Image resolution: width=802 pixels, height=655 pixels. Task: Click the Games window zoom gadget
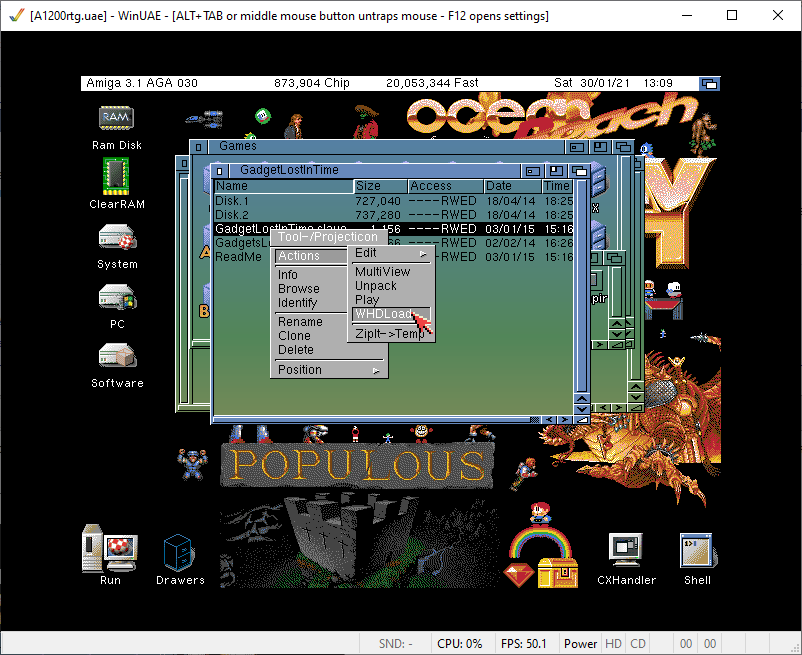click(x=600, y=147)
